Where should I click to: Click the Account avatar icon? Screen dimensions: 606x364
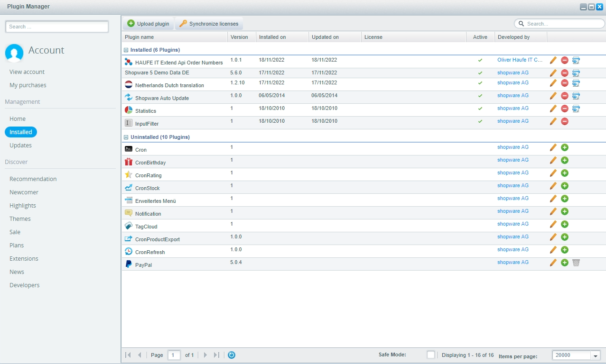click(14, 53)
